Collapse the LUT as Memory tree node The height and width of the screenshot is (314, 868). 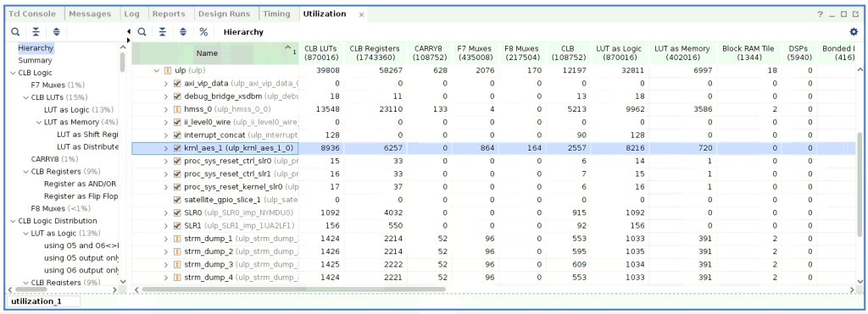point(39,122)
